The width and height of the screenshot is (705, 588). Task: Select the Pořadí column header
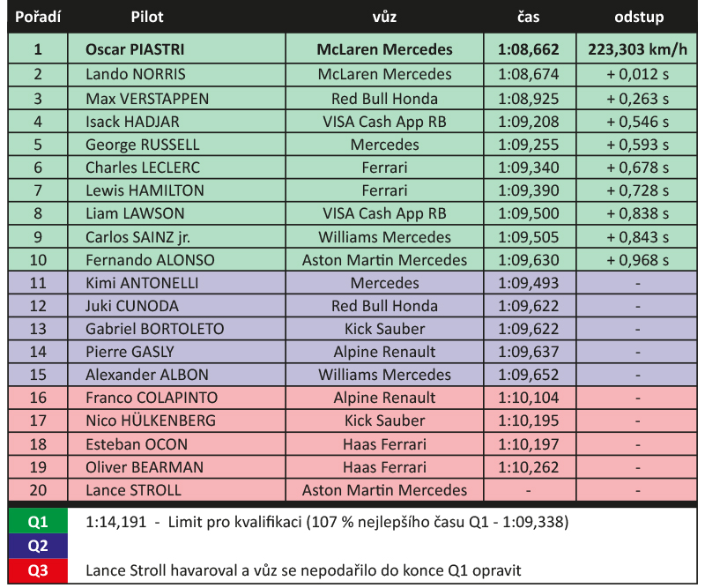pos(38,17)
